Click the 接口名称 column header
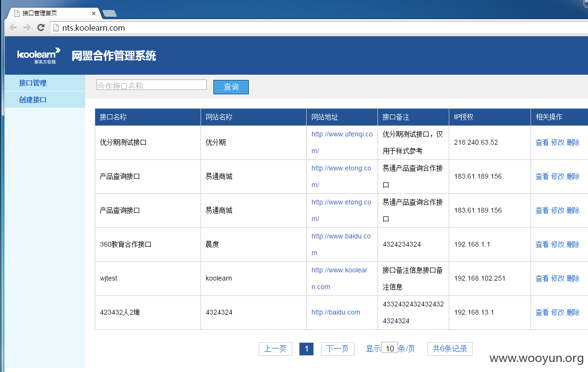Image resolution: width=588 pixels, height=372 pixels. click(148, 117)
